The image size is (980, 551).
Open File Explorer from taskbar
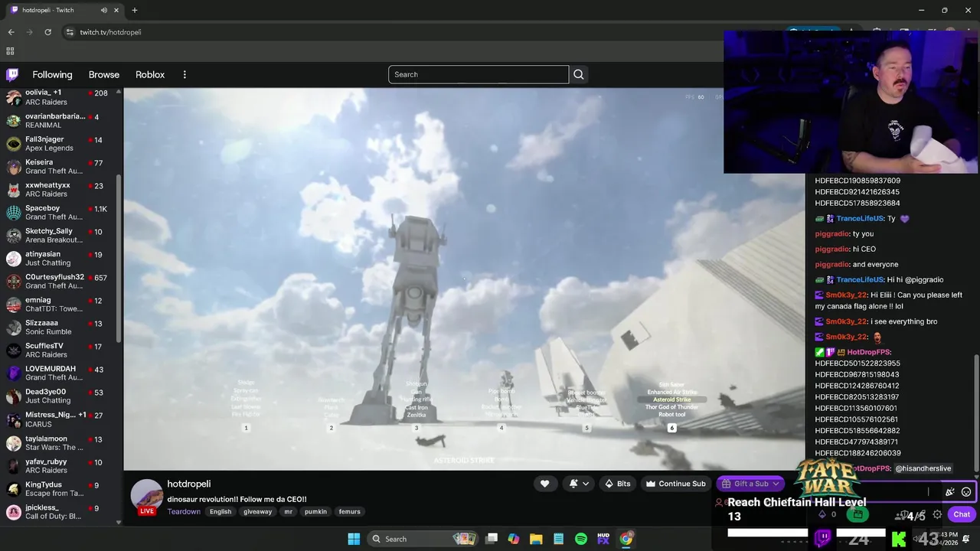tap(536, 539)
